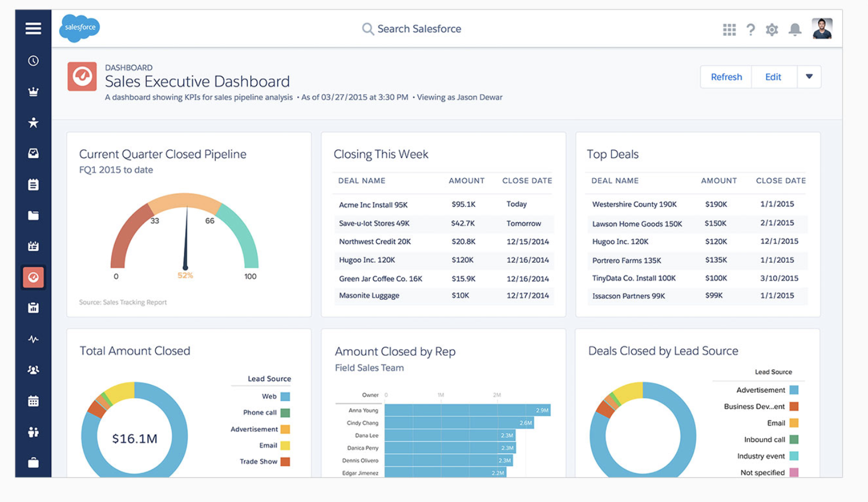Open the user profile avatar photo
This screenshot has height=502, width=868.
[823, 29]
